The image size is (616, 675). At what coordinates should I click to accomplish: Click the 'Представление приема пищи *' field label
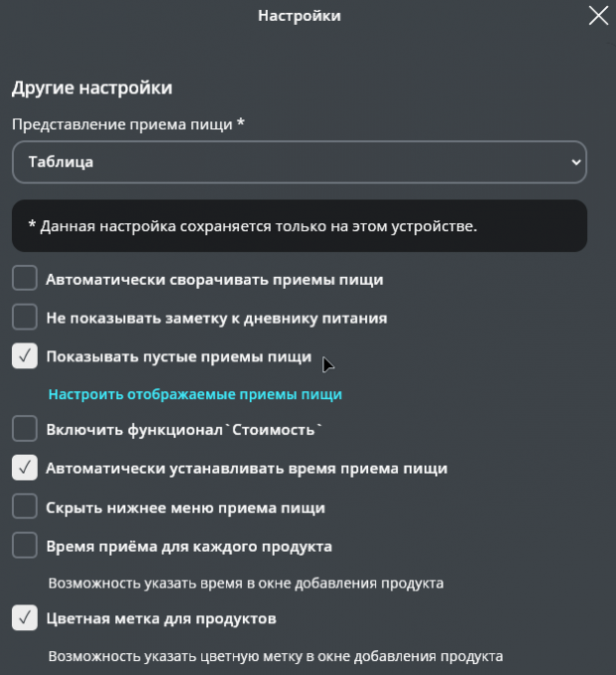128,125
